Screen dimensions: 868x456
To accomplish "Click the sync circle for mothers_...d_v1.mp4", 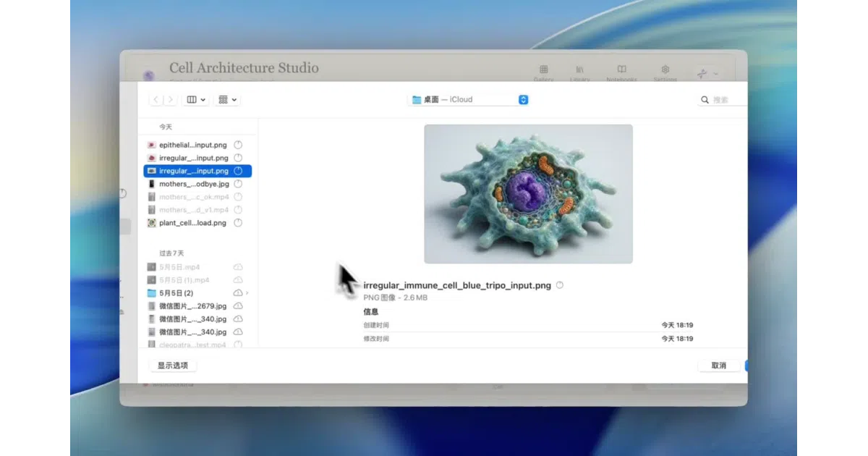I will point(238,210).
